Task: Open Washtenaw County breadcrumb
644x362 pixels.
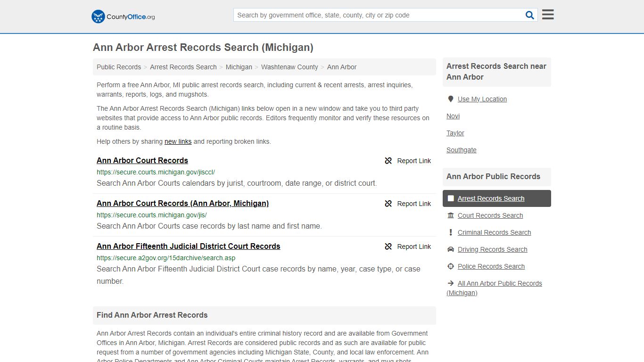Action: pos(289,67)
